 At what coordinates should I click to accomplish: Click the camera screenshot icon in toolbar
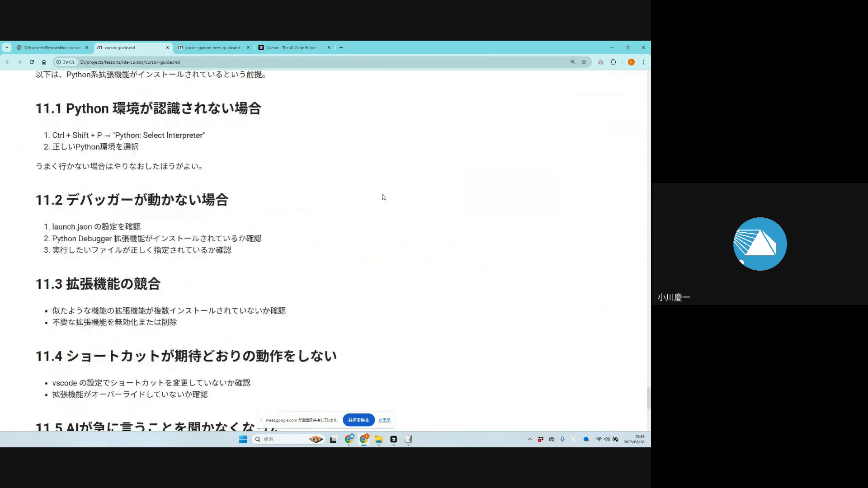(601, 62)
